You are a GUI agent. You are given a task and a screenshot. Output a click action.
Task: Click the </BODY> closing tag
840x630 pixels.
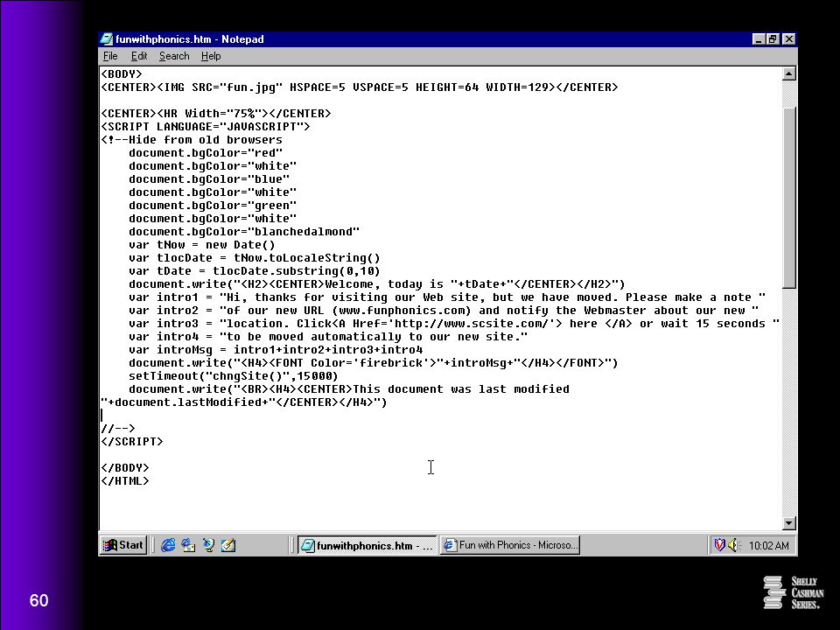pos(125,467)
